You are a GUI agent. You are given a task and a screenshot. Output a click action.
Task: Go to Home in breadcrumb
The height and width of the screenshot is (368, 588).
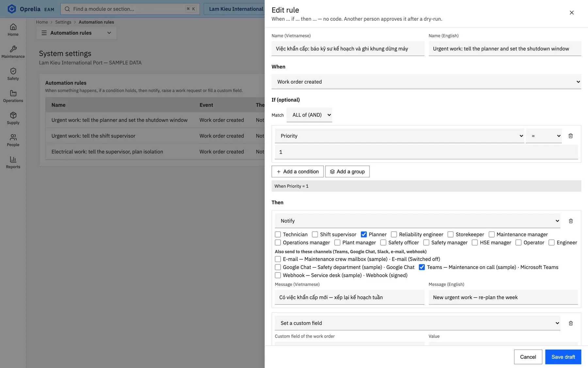42,22
